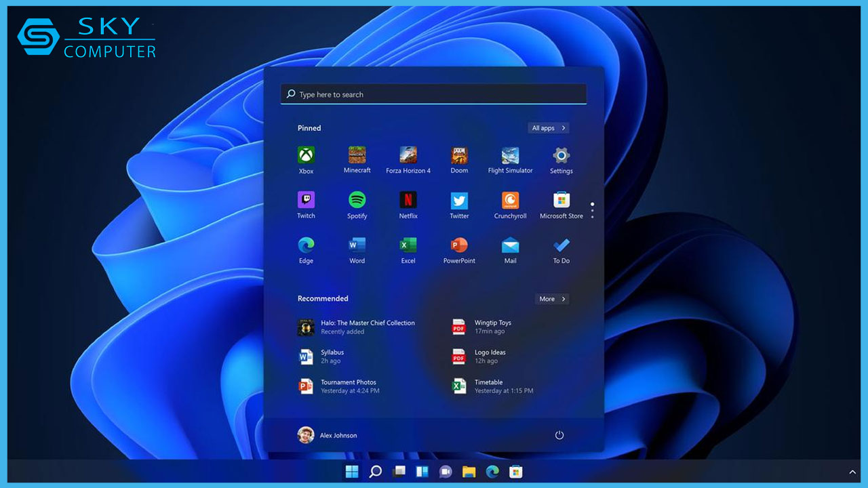Launch Word
Viewport: 868px width, 488px height.
357,250
